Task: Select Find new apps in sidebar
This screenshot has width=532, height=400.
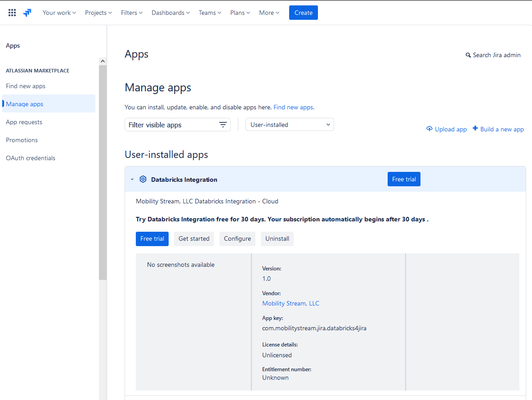Action: click(26, 86)
